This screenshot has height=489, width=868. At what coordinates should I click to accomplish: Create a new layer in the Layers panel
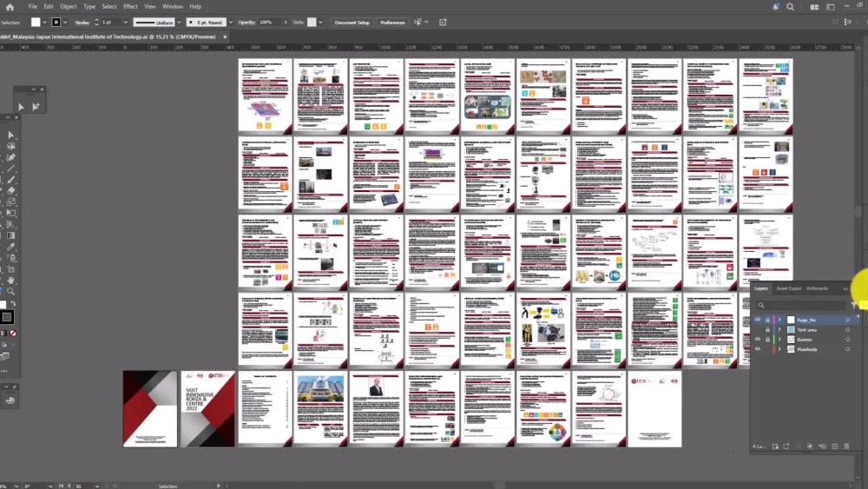click(x=835, y=446)
